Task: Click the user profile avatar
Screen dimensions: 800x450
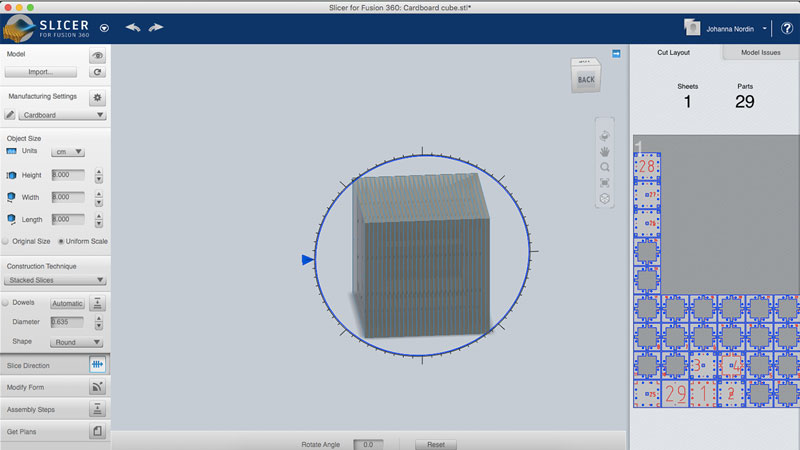Action: pyautogui.click(x=692, y=28)
